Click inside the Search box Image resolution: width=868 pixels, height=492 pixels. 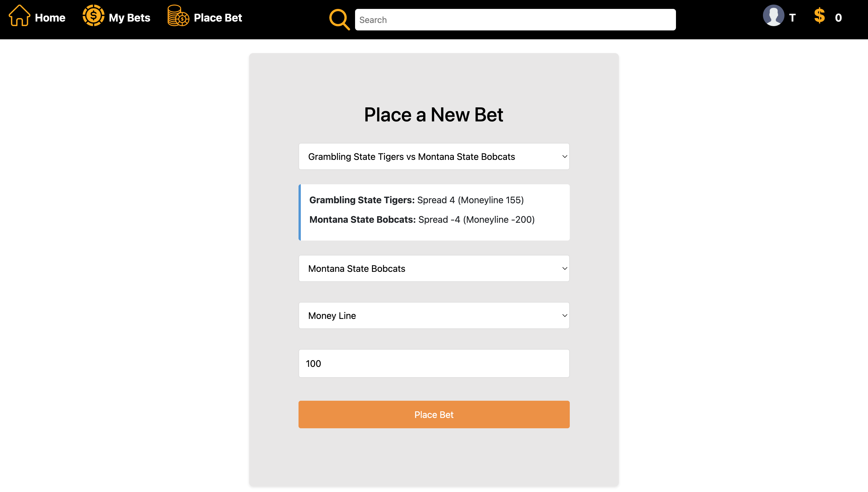tap(515, 19)
